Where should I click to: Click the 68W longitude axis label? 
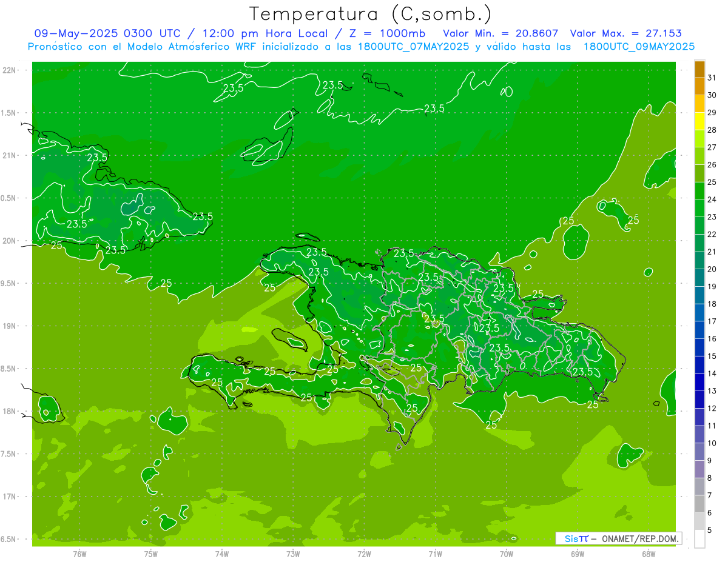[x=649, y=554]
